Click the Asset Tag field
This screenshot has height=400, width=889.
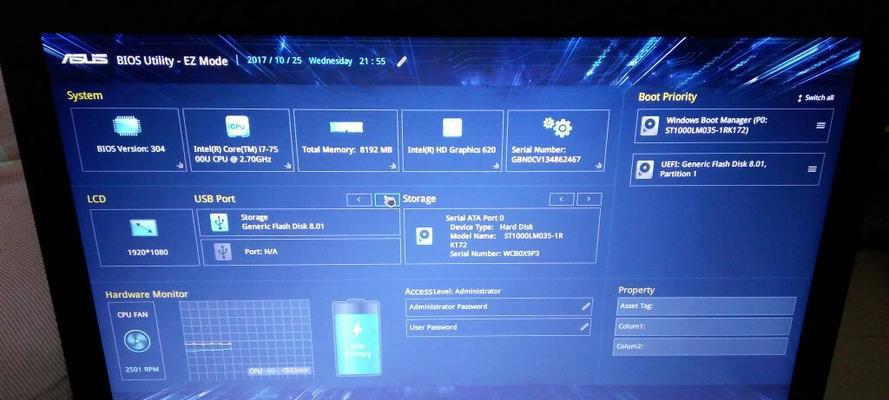(x=706, y=306)
